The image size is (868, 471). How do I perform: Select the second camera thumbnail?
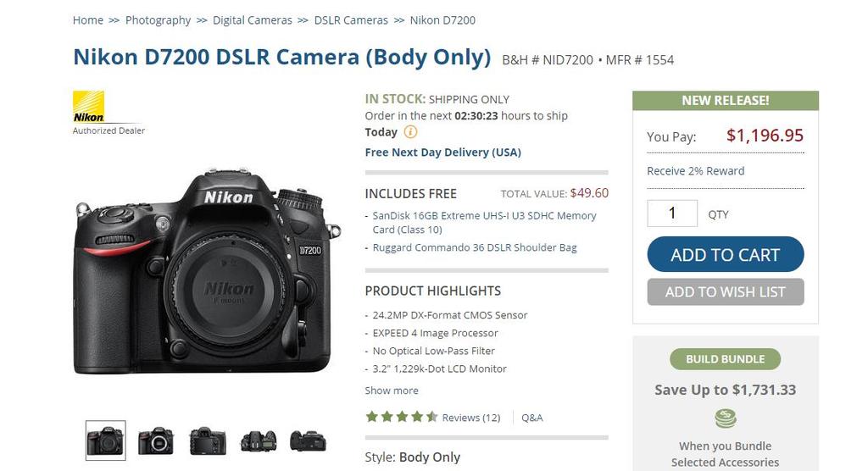click(x=156, y=441)
